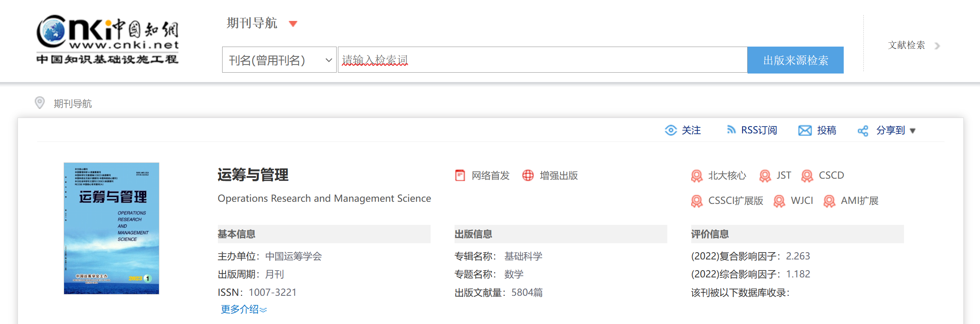The image size is (980, 324).
Task: Click the WJCI label text
Action: [802, 201]
